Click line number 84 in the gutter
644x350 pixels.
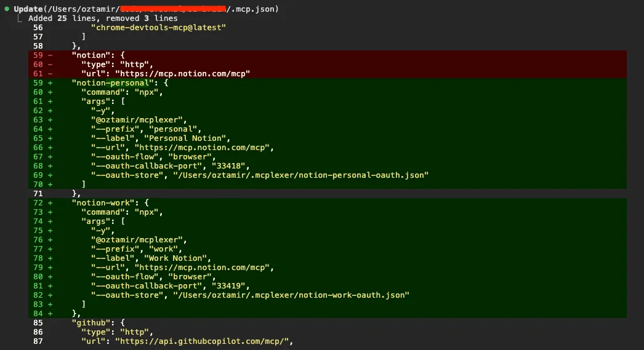pyautogui.click(x=38, y=314)
